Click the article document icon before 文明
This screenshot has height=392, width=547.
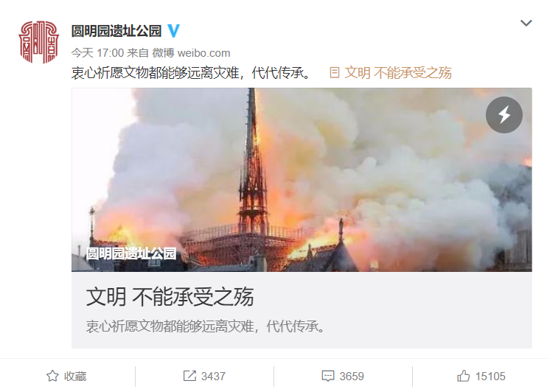[x=334, y=72]
